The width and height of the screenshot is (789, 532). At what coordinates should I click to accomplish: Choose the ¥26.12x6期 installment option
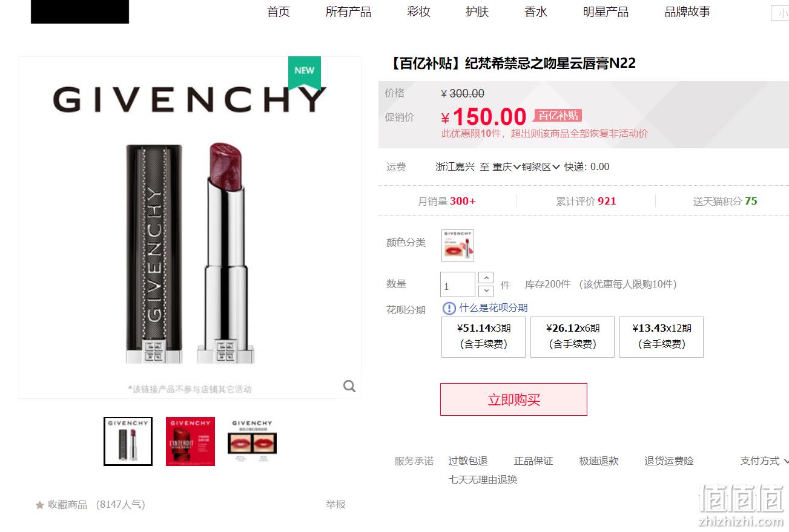point(572,337)
